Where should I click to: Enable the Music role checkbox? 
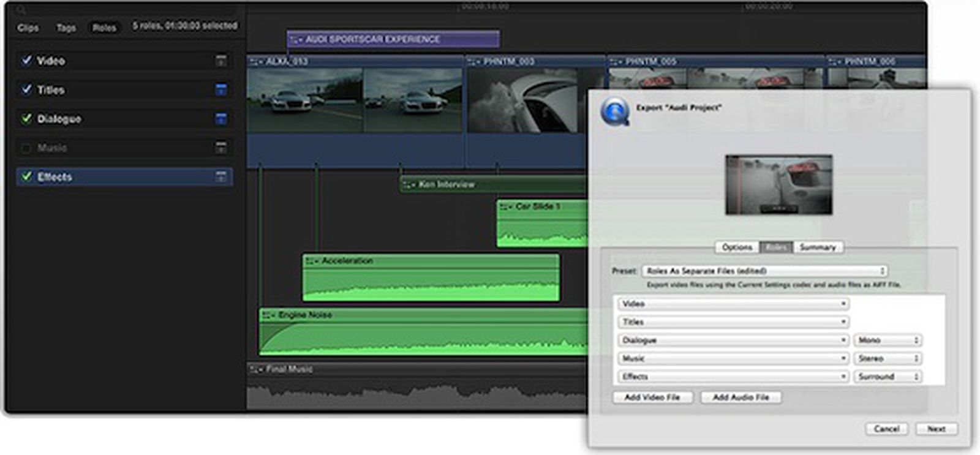(26, 148)
